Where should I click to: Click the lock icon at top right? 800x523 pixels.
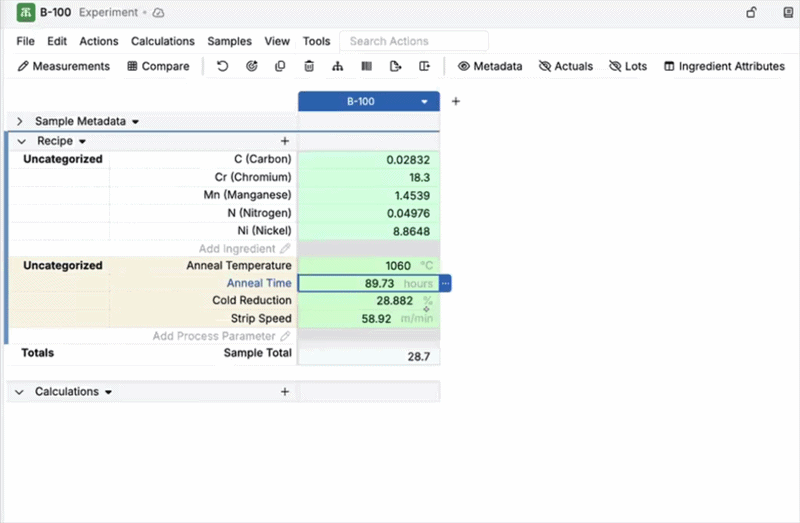pos(751,12)
